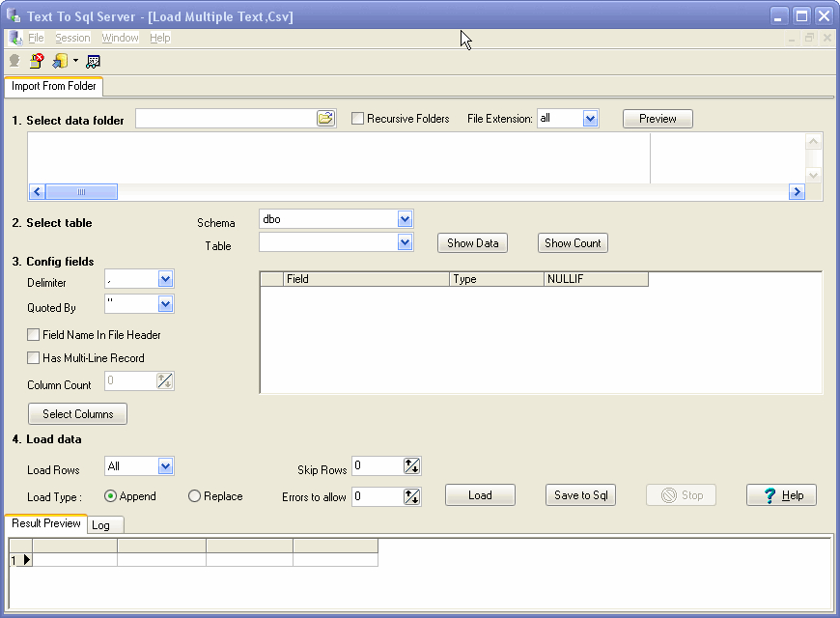Click the Select Columns button
This screenshot has height=618, width=840.
point(77,414)
